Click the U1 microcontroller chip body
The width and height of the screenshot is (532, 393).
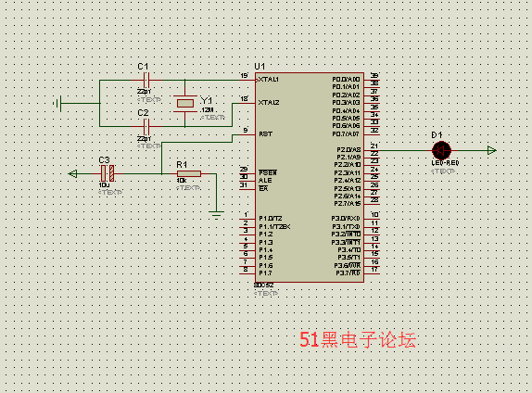click(310, 177)
